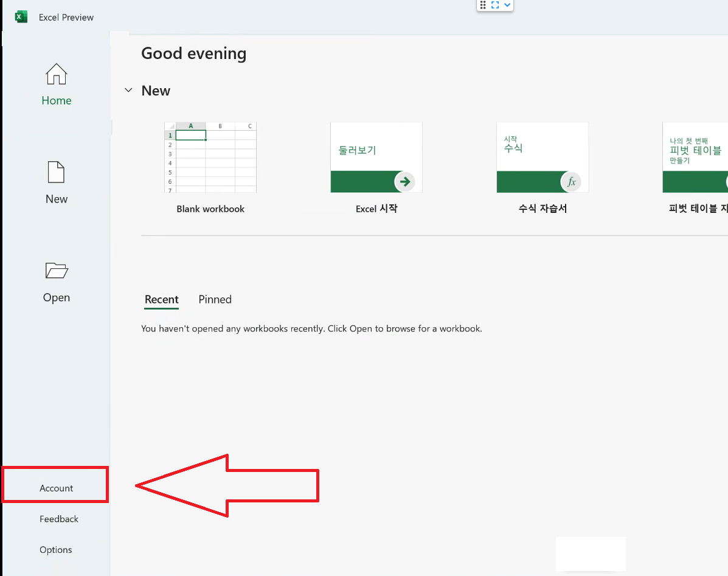This screenshot has width=728, height=576.
Task: Open the 피벗 테이블 tutorial template
Action: coord(695,158)
